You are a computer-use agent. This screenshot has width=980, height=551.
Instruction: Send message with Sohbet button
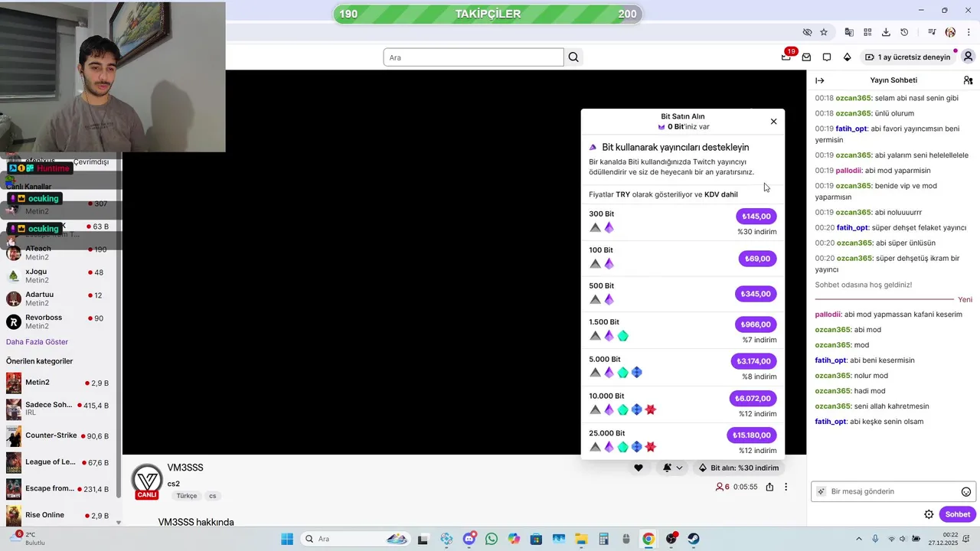[x=958, y=514]
